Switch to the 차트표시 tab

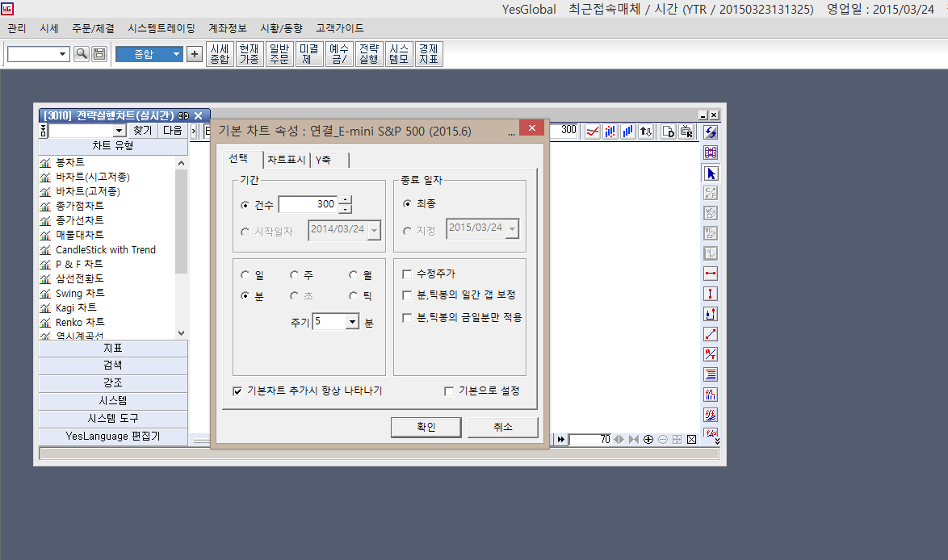287,160
